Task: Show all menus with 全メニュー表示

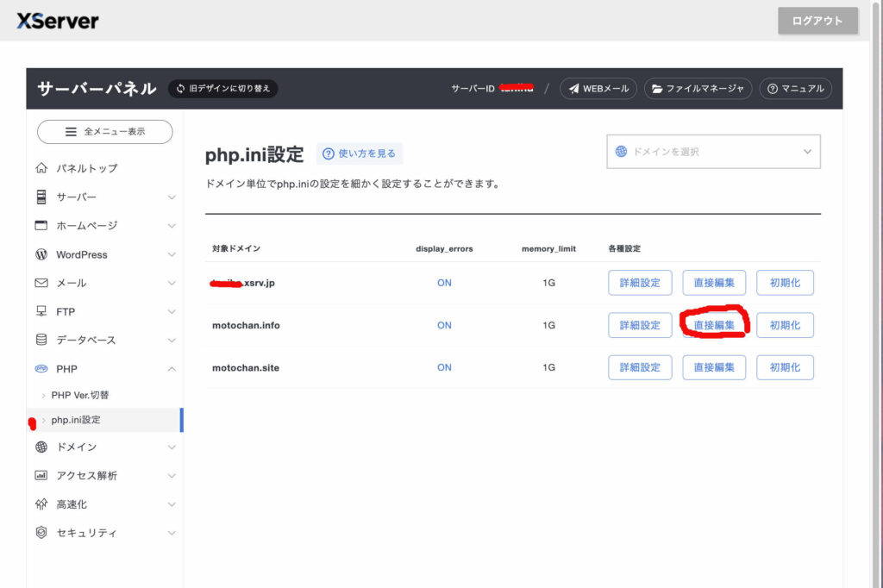Action: click(104, 132)
